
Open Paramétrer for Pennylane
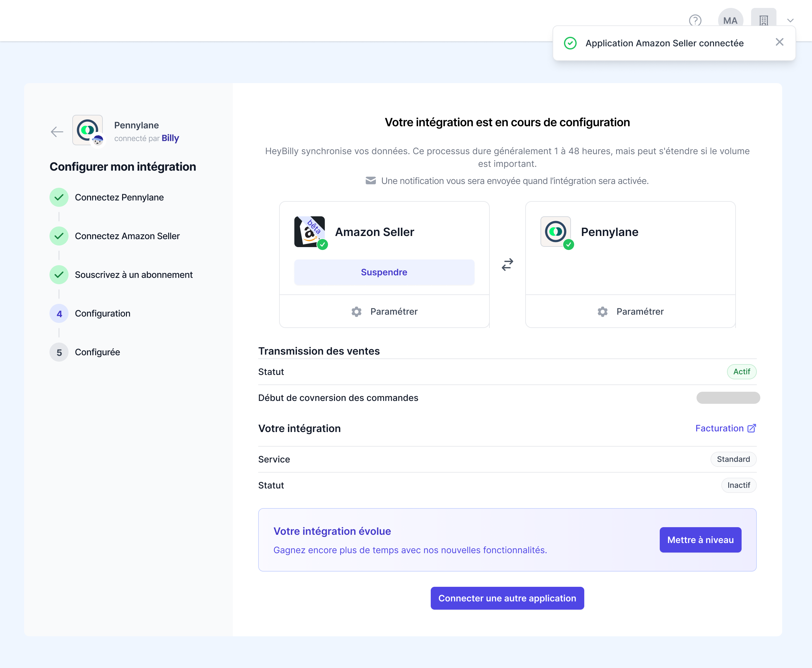tap(630, 312)
